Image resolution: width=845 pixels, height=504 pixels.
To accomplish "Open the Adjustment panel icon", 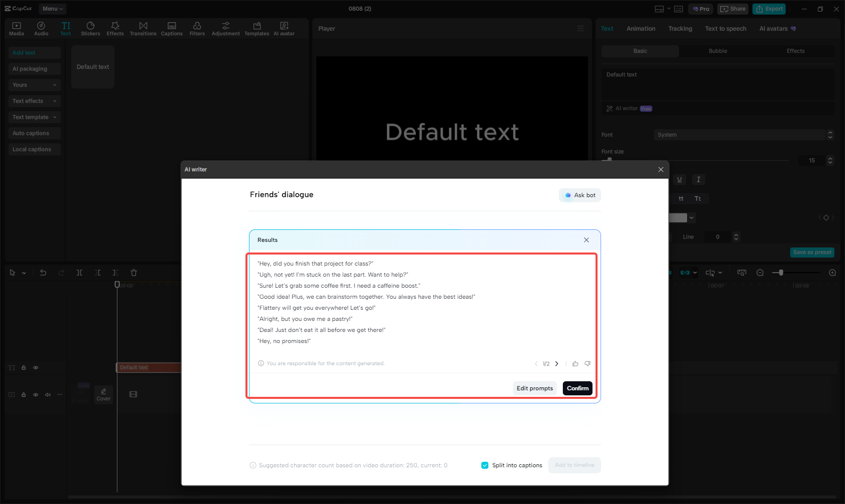I will point(226,29).
